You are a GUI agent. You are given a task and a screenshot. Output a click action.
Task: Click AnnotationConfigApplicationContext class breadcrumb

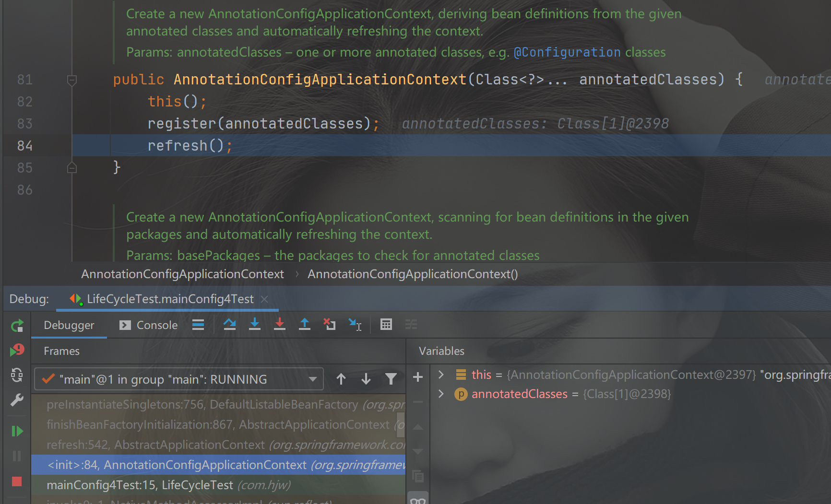183,274
